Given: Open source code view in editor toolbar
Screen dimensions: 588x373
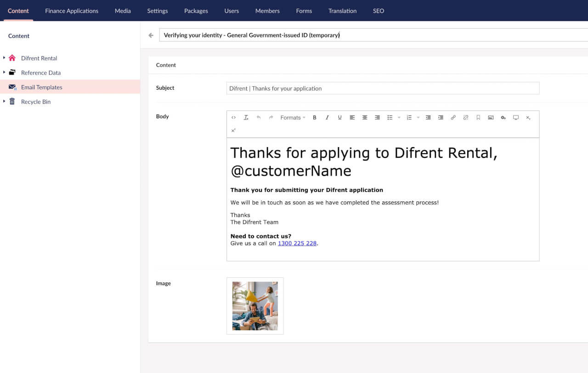Looking at the screenshot, I should pos(233,118).
